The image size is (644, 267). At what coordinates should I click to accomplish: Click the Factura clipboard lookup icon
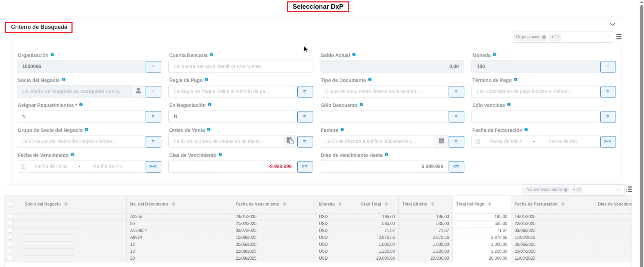click(441, 141)
